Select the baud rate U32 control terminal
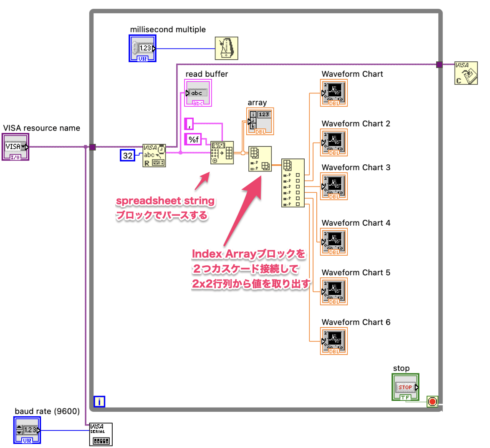Screen dimensions: 490x448 [27, 430]
